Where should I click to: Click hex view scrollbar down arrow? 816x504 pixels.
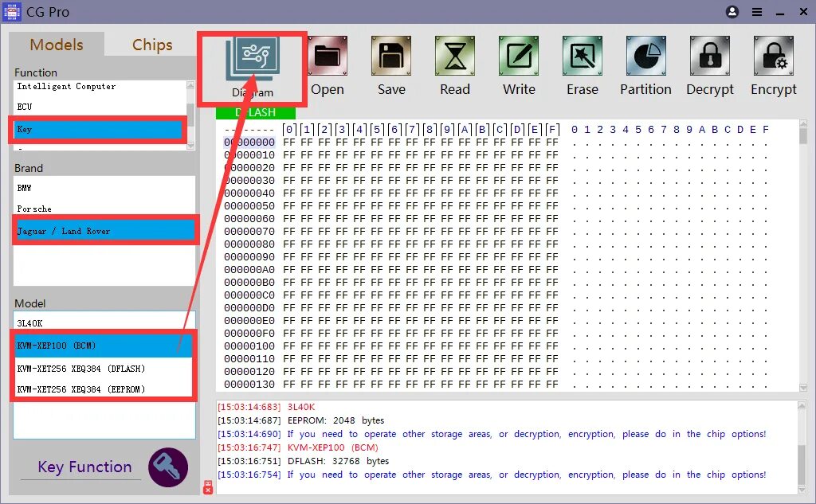(803, 388)
